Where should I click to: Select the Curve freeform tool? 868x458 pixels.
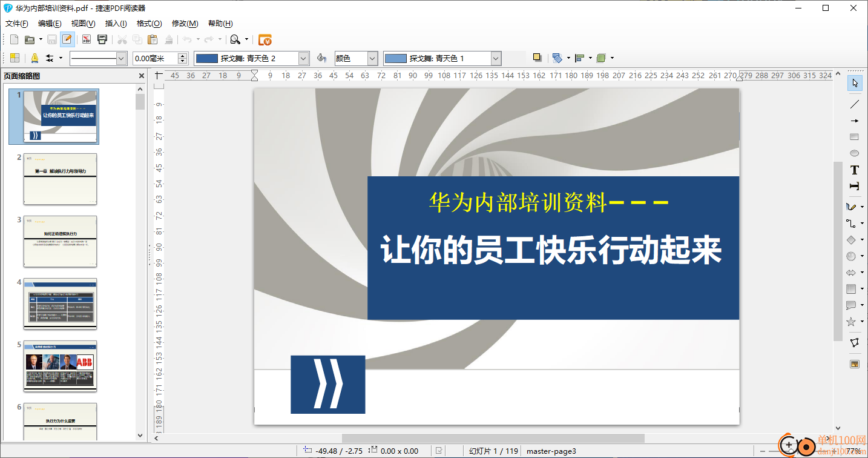point(851,207)
